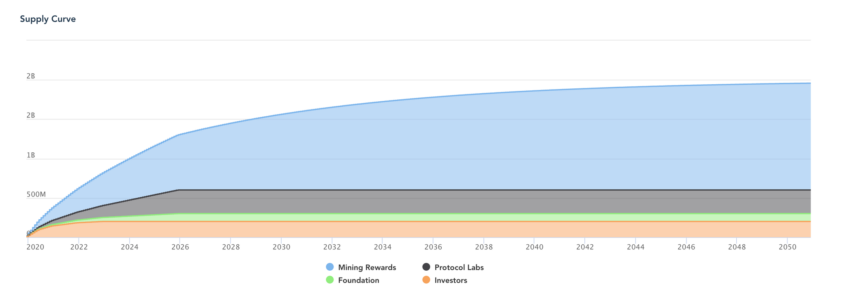
Task: Click the 1B y-axis label
Action: (x=31, y=156)
